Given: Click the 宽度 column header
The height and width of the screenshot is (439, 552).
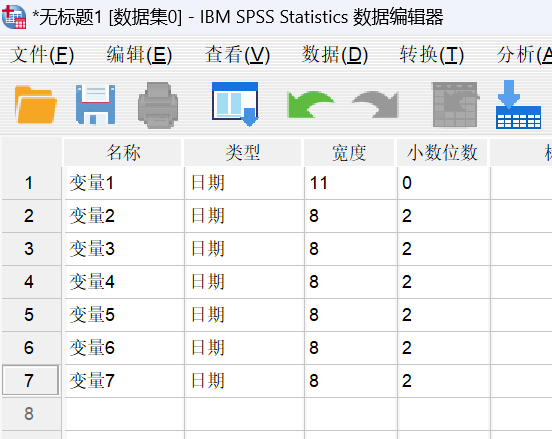Looking at the screenshot, I should [349, 152].
